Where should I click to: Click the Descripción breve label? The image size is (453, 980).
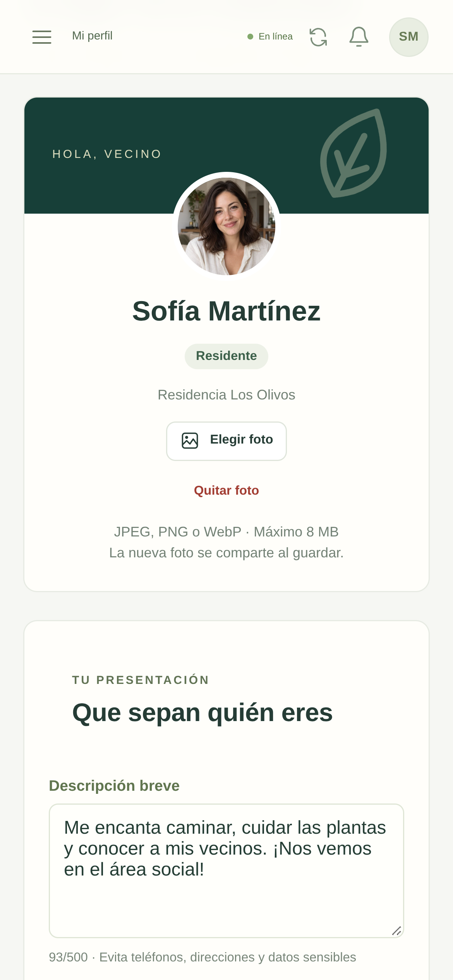tap(114, 786)
